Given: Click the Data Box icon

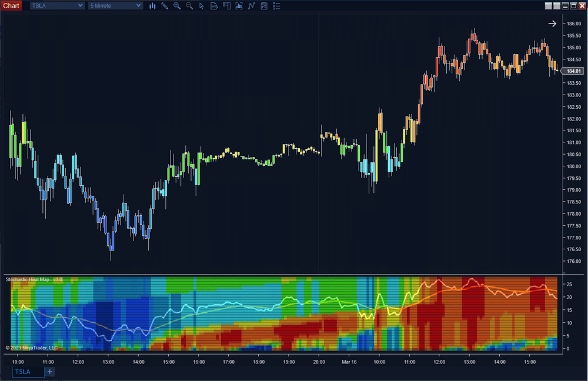Looking at the screenshot, I should [214, 6].
